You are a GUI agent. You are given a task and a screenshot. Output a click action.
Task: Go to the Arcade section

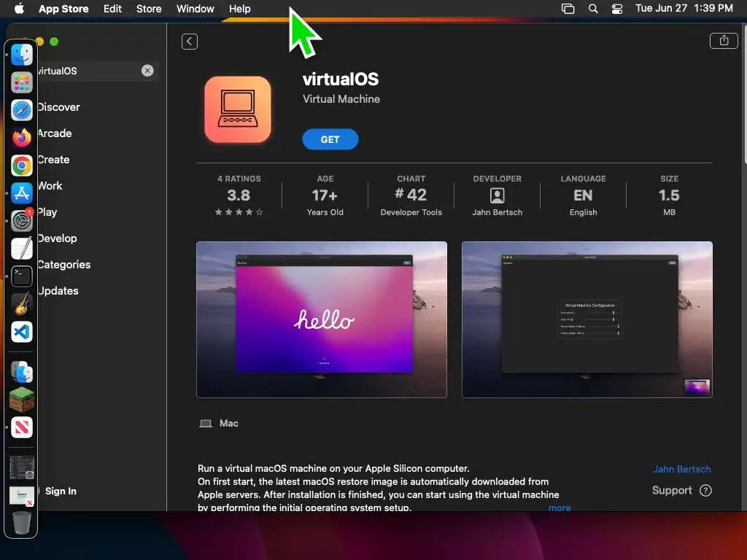coord(54,133)
